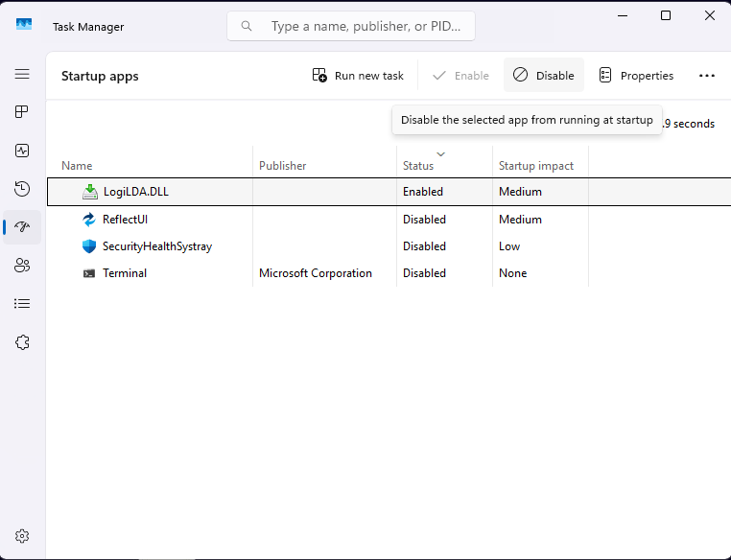The height and width of the screenshot is (560, 731).
Task: Click Medium impact of ReflectUI
Action: point(520,220)
